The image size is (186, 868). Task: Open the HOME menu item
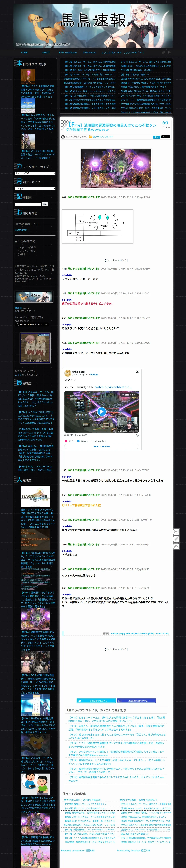(x=24, y=53)
